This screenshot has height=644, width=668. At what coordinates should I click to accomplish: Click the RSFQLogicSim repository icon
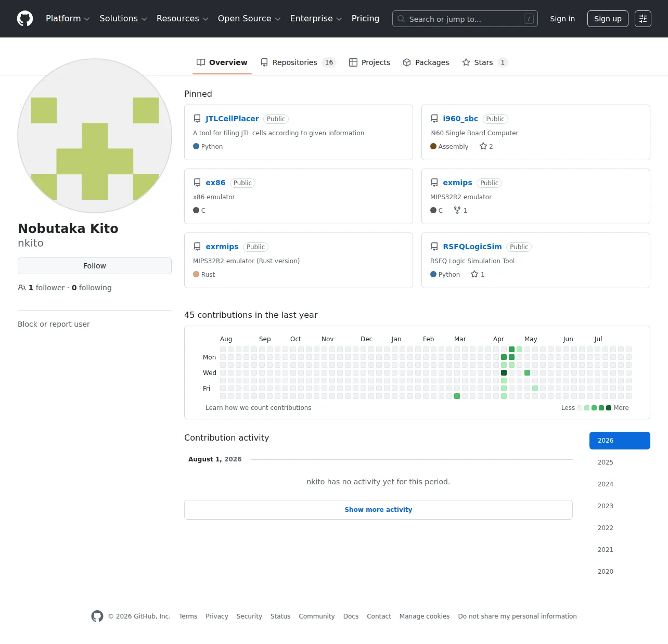click(434, 247)
